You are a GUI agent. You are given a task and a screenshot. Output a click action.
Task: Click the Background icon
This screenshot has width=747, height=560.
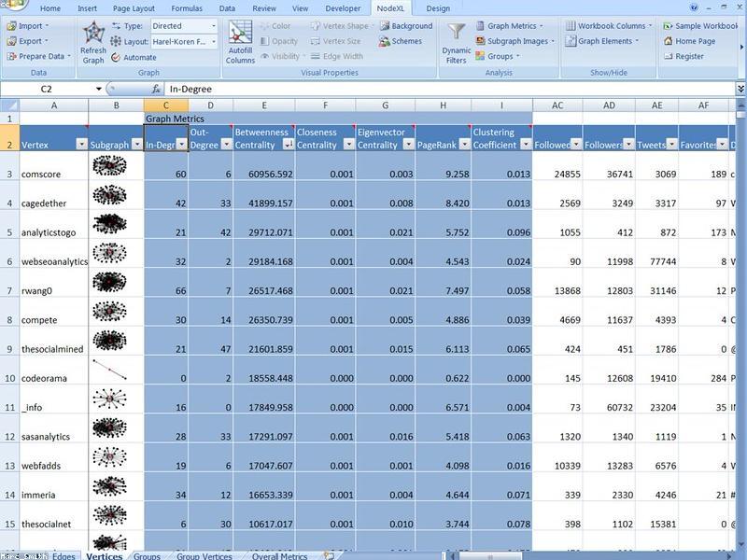385,26
